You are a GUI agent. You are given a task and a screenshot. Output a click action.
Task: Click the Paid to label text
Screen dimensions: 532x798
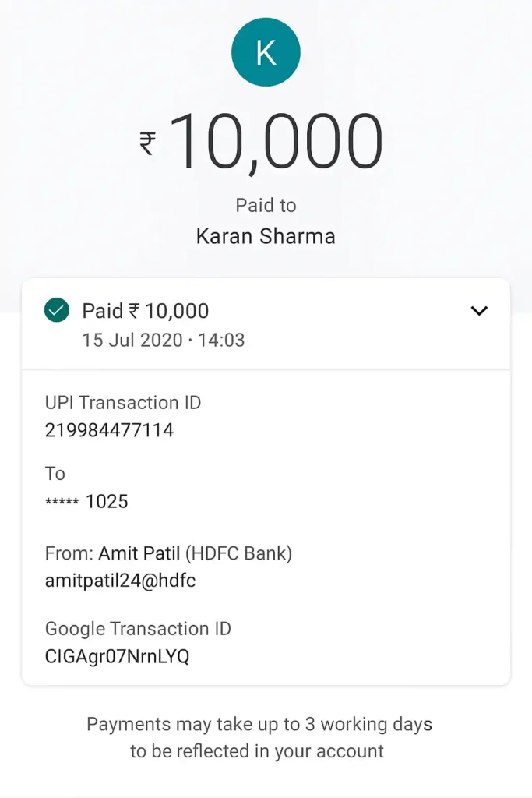coord(266,205)
